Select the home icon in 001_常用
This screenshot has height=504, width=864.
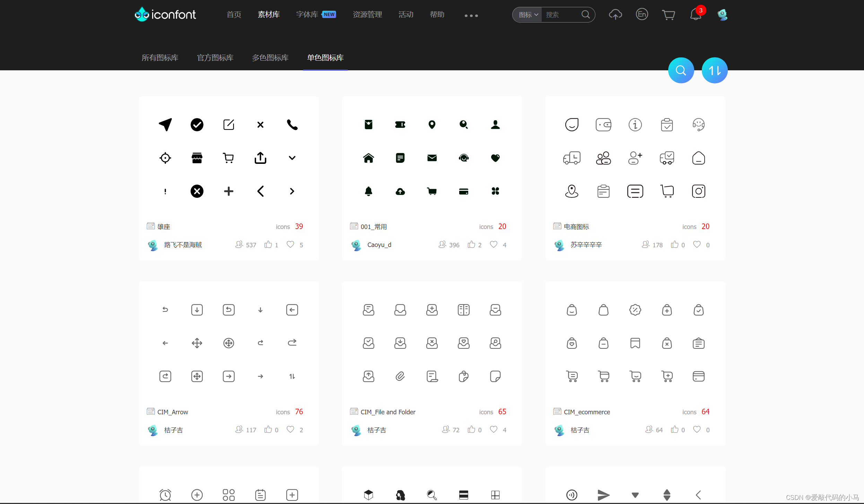(x=368, y=158)
